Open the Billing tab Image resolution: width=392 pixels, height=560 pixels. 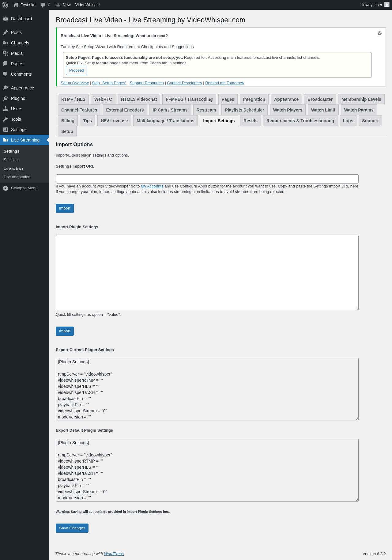click(x=68, y=121)
